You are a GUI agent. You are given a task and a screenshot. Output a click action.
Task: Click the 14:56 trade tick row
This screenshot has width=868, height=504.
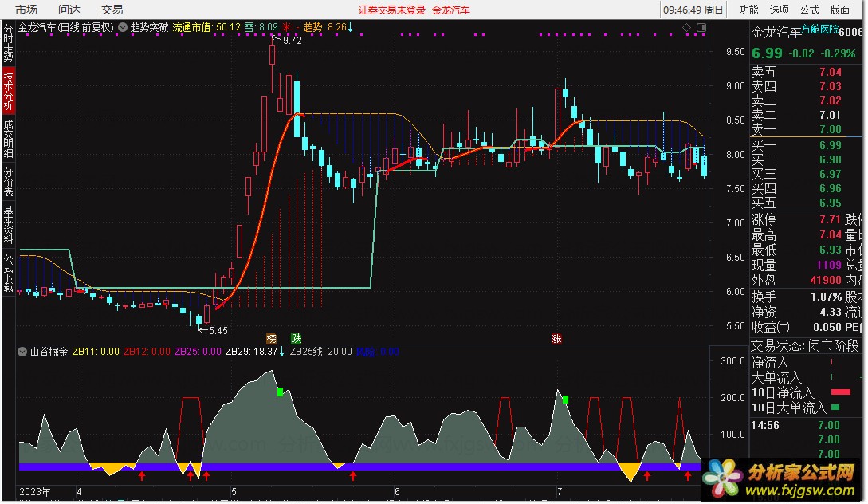(x=806, y=425)
